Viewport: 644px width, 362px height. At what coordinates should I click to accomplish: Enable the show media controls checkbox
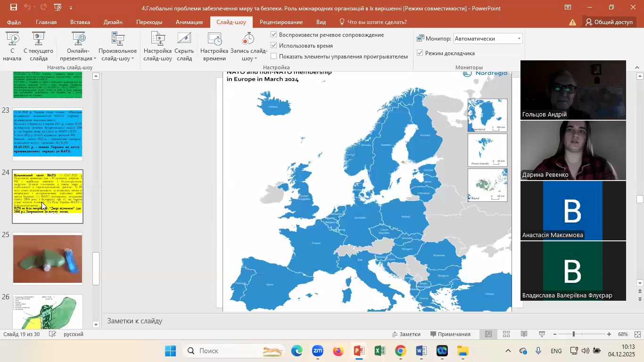click(x=274, y=57)
